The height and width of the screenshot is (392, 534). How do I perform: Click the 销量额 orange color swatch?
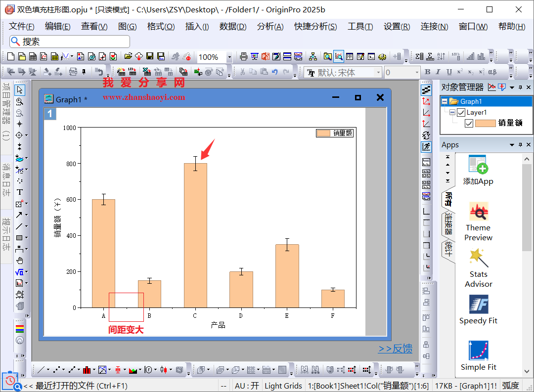coord(486,123)
